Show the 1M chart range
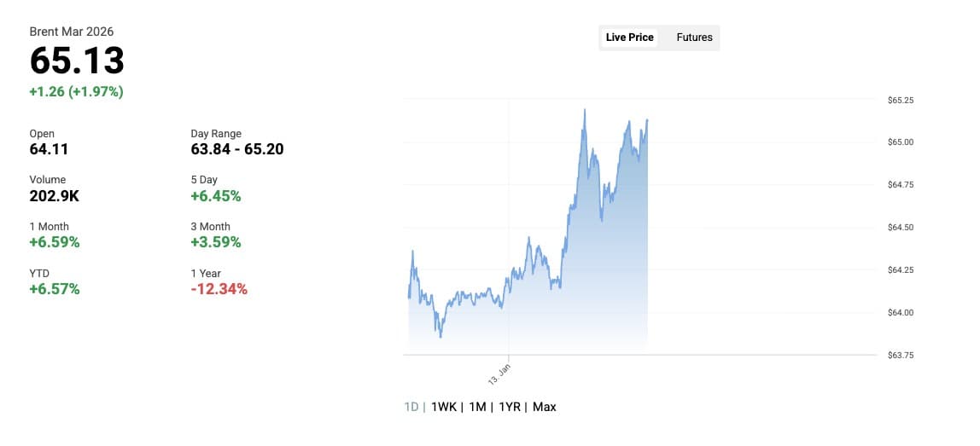This screenshot has height=446, width=980. click(477, 407)
